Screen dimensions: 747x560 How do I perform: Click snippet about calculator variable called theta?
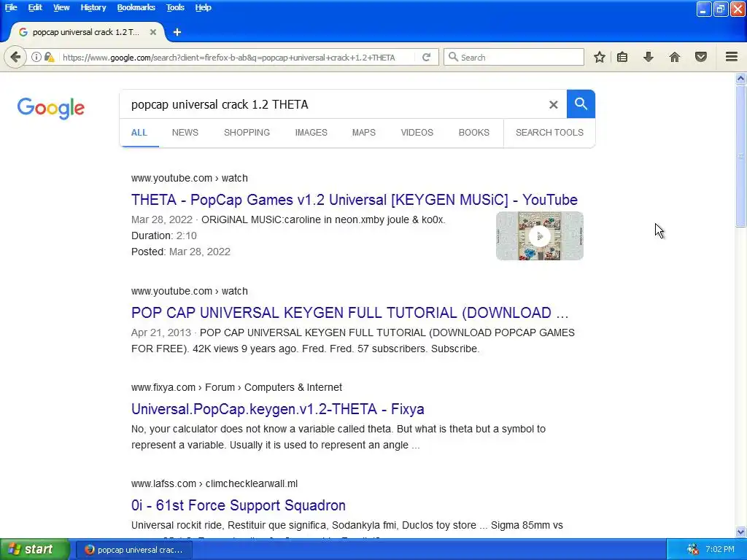point(338,437)
